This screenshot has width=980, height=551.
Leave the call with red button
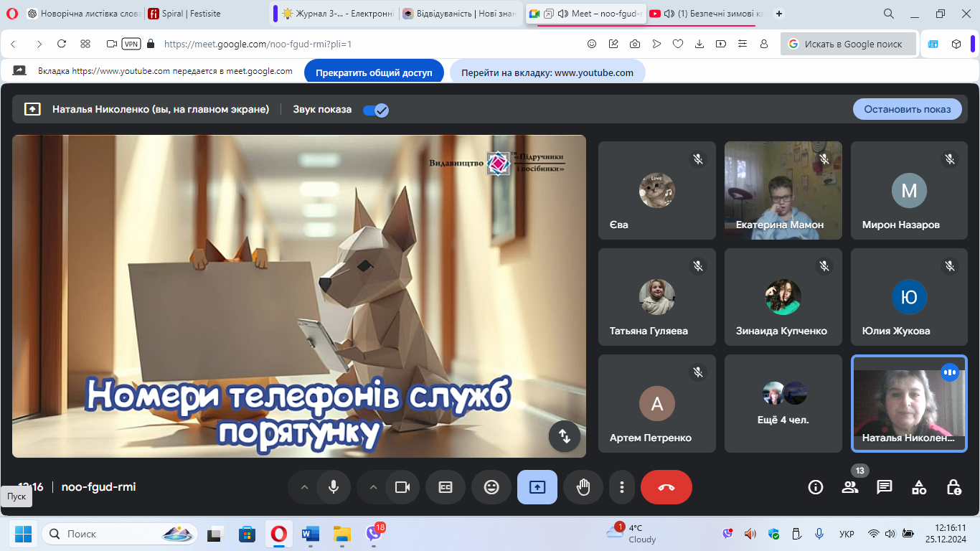pyautogui.click(x=666, y=487)
